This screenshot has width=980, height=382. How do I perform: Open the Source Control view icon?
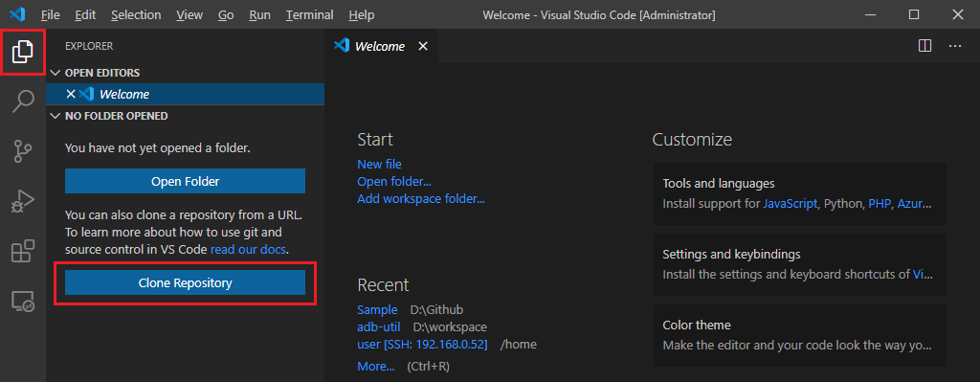tap(23, 151)
